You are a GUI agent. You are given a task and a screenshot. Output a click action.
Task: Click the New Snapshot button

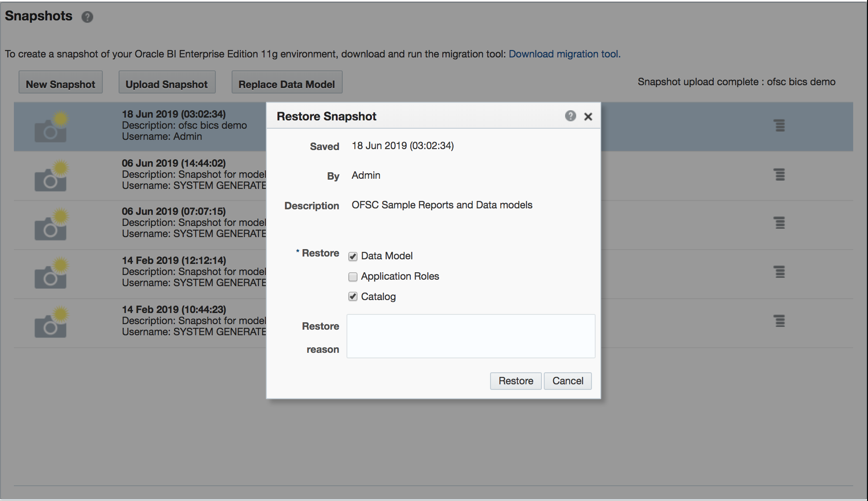point(60,84)
